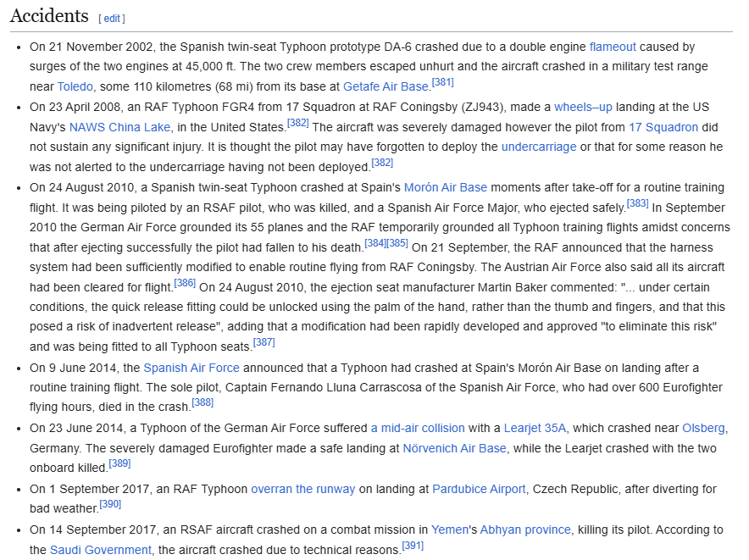Image resolution: width=749 pixels, height=560 pixels.
Task: Open the Yemen link
Action: (x=450, y=530)
